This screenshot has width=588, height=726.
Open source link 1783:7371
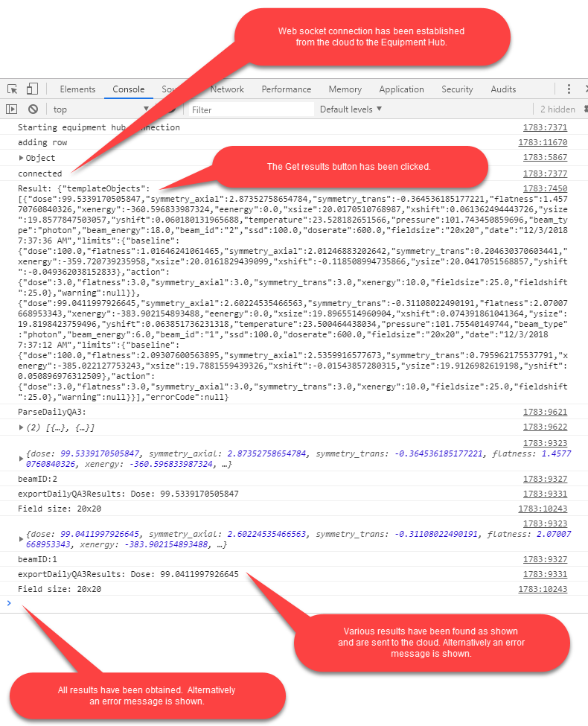[545, 127]
